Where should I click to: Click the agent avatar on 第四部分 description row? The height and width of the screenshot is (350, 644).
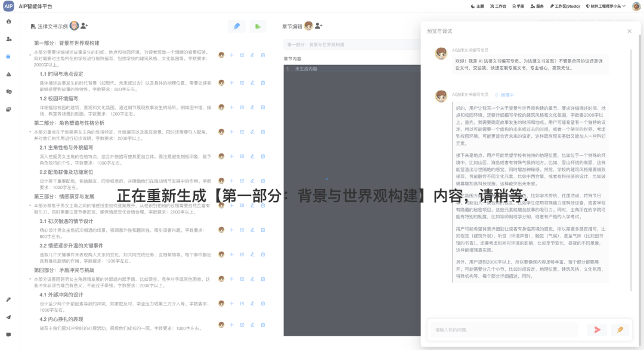pos(221,279)
